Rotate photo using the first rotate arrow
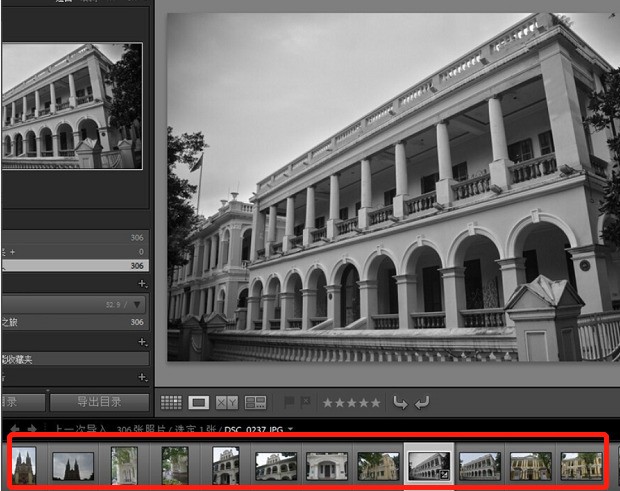The width and height of the screenshot is (620, 491). pos(400,402)
